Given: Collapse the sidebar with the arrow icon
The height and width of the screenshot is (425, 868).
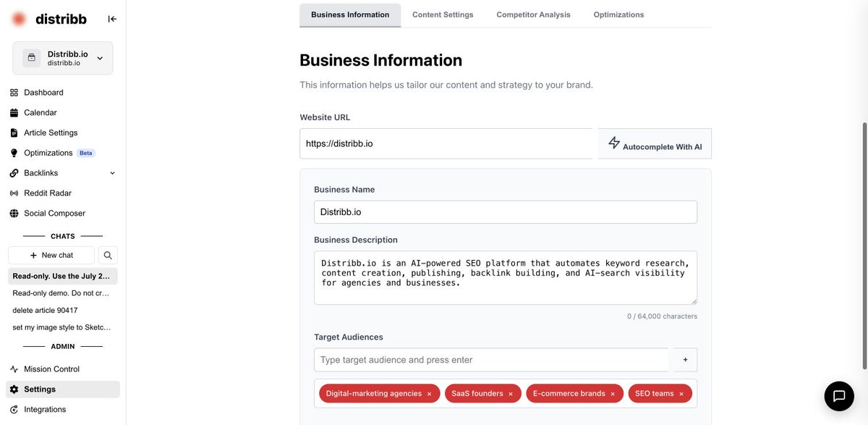Looking at the screenshot, I should click(112, 19).
